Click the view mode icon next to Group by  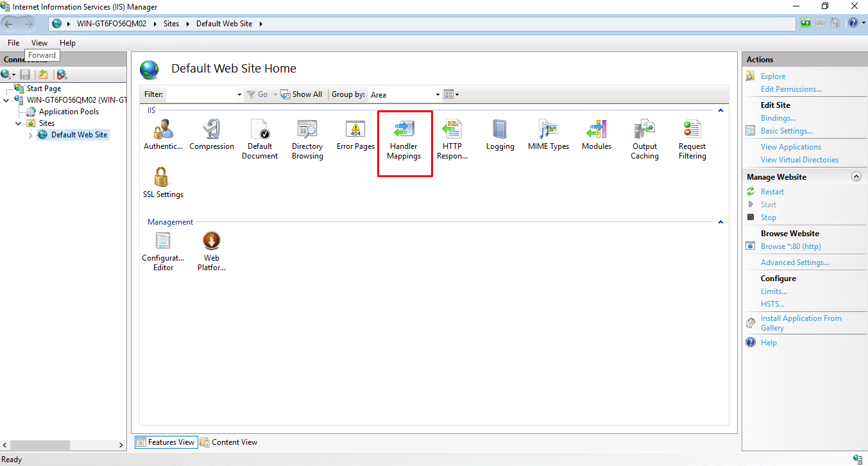(451, 94)
